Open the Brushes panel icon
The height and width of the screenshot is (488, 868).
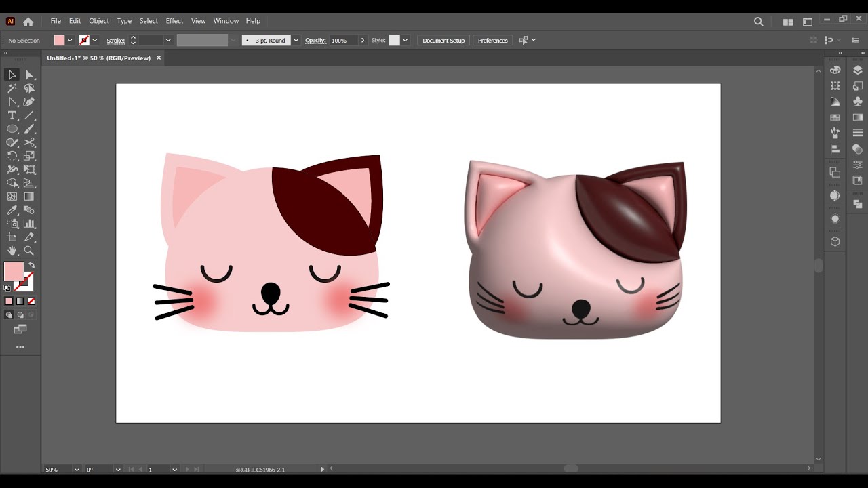tap(835, 133)
